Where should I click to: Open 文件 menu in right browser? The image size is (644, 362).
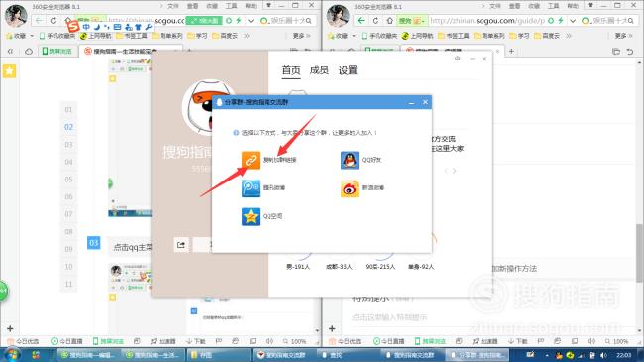[x=495, y=6]
